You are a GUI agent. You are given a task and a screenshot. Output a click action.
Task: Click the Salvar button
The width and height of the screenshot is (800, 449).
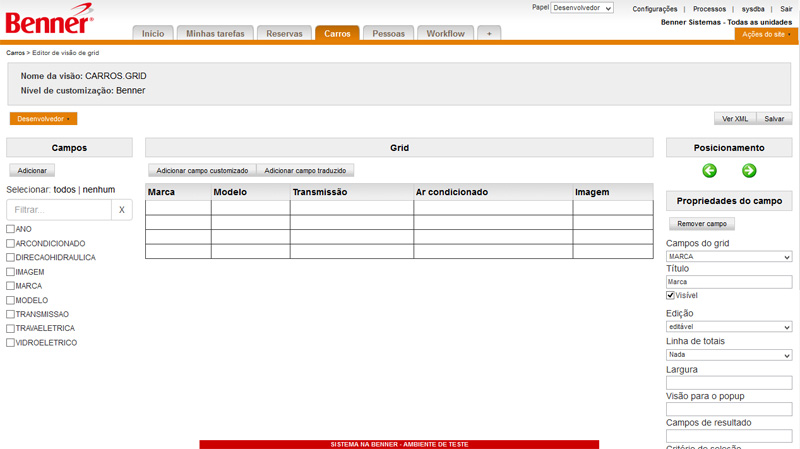pos(774,119)
